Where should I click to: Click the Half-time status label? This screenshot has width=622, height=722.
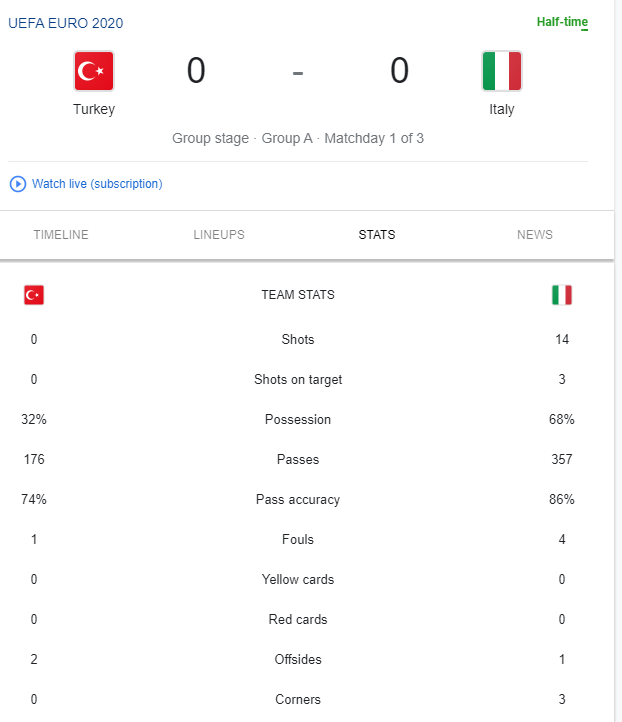click(x=562, y=22)
